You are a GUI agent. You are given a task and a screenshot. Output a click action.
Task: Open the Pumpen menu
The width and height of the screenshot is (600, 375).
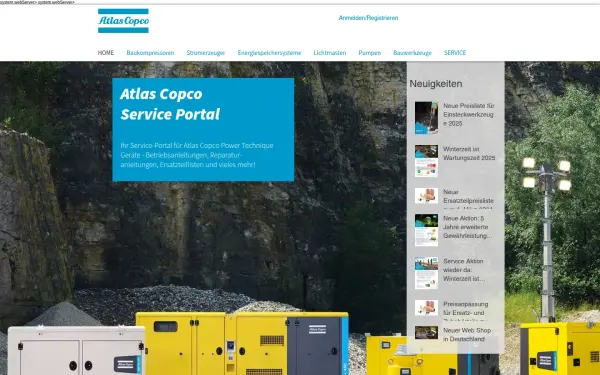[370, 53]
